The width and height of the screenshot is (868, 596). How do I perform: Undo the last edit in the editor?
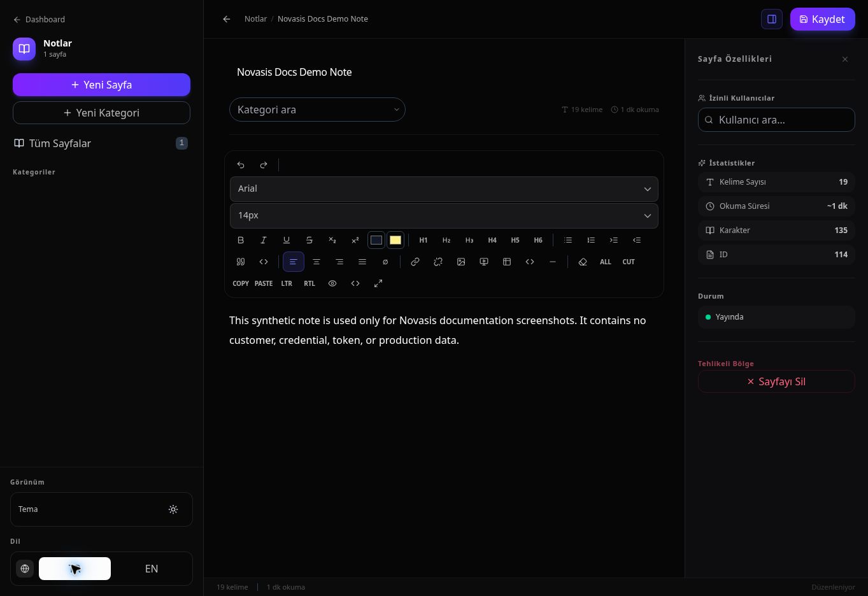[241, 165]
